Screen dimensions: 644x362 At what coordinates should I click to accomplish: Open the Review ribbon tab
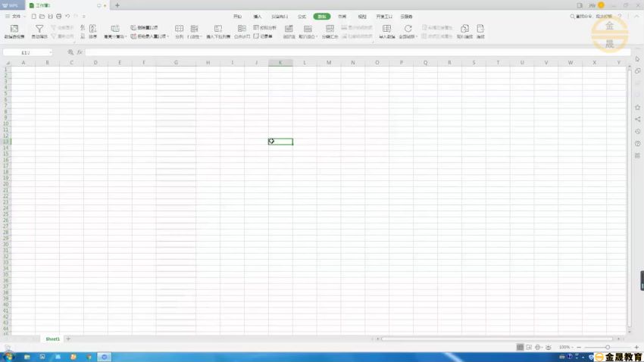pos(342,17)
